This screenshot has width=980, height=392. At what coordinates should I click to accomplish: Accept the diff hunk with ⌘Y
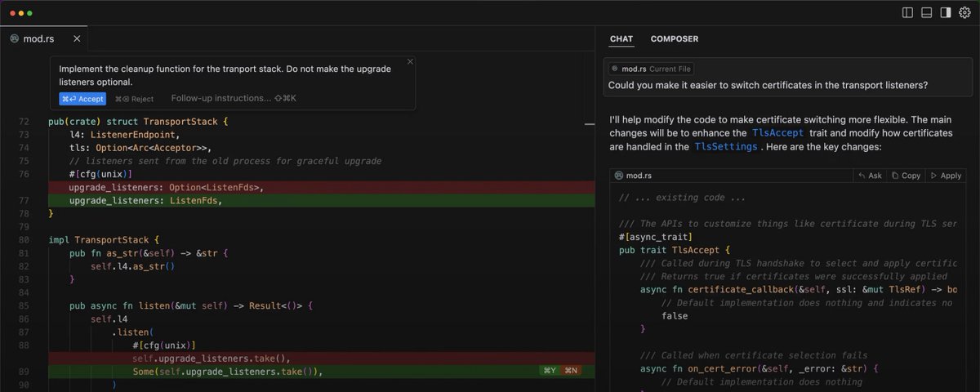[550, 371]
